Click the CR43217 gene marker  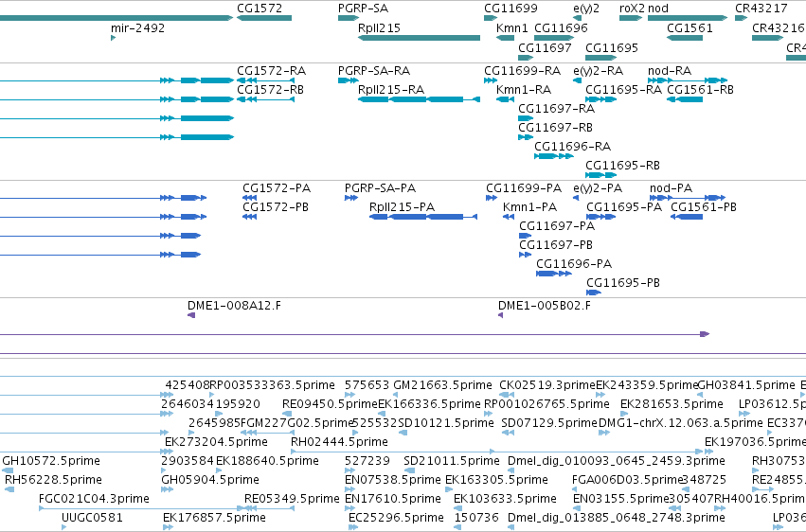742,18
